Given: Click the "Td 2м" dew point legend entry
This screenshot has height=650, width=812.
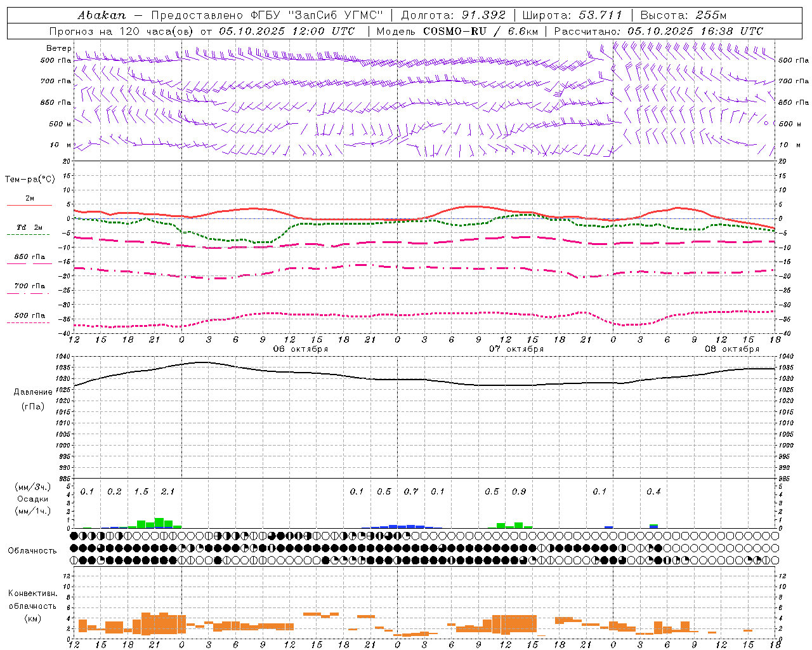Looking at the screenshot, I should click(x=30, y=227).
